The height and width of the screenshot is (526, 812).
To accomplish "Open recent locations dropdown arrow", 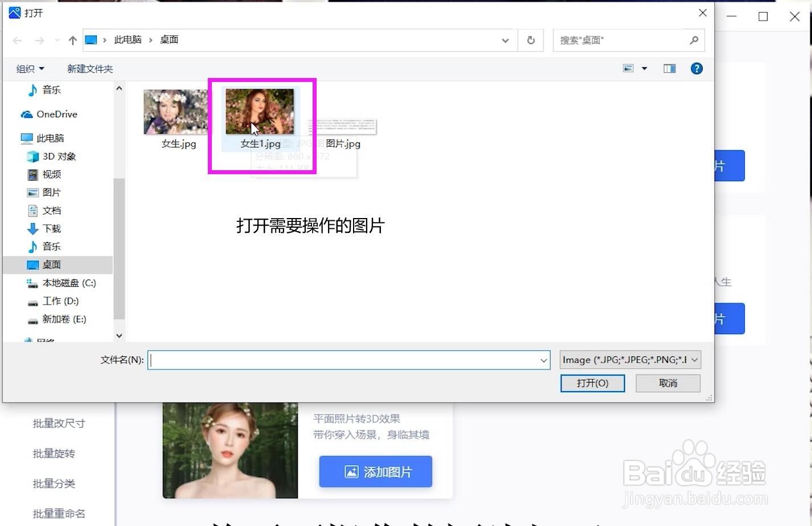I will [57, 40].
